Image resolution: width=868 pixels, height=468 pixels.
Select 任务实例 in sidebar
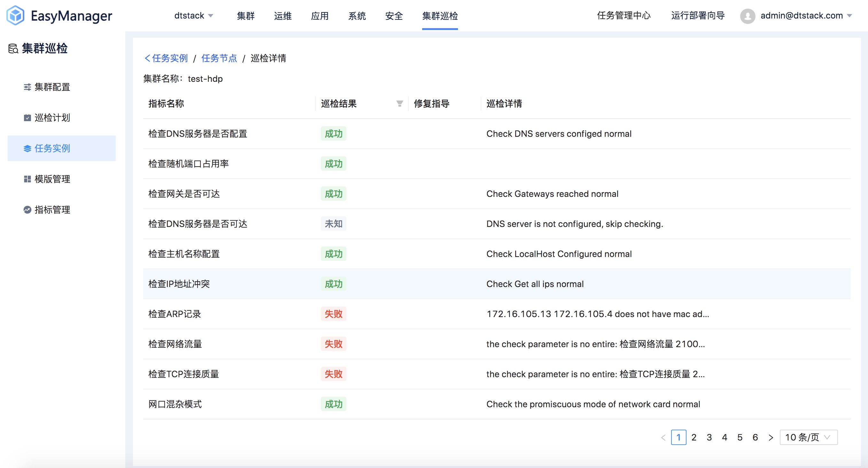coord(62,149)
